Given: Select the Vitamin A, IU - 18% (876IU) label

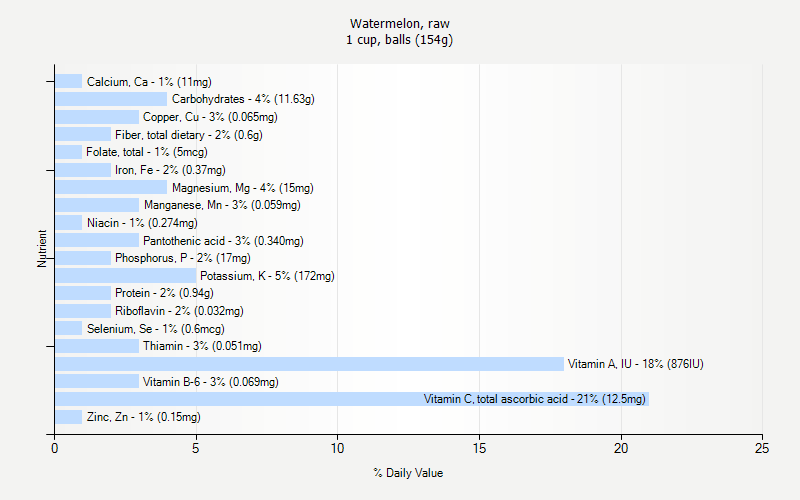Looking at the screenshot, I should [636, 364].
